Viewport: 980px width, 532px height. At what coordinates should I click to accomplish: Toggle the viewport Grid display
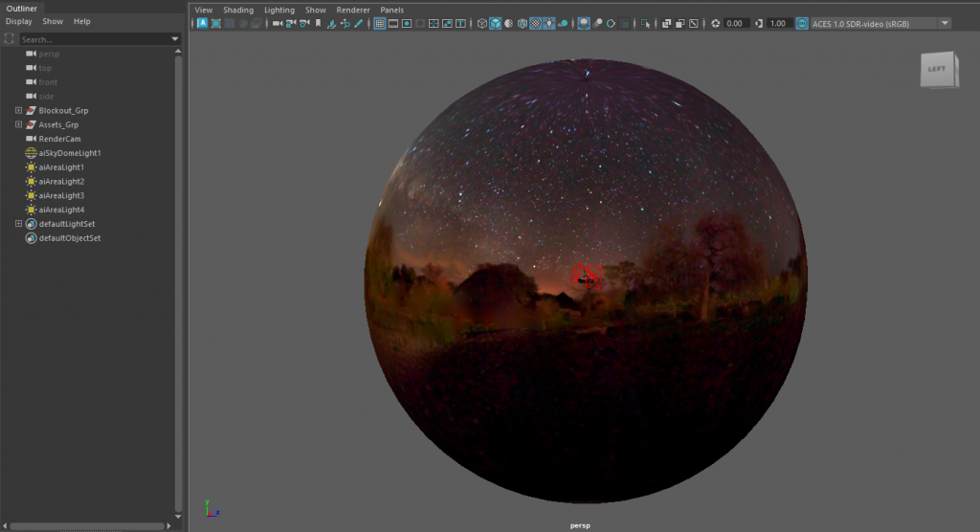tap(379, 23)
